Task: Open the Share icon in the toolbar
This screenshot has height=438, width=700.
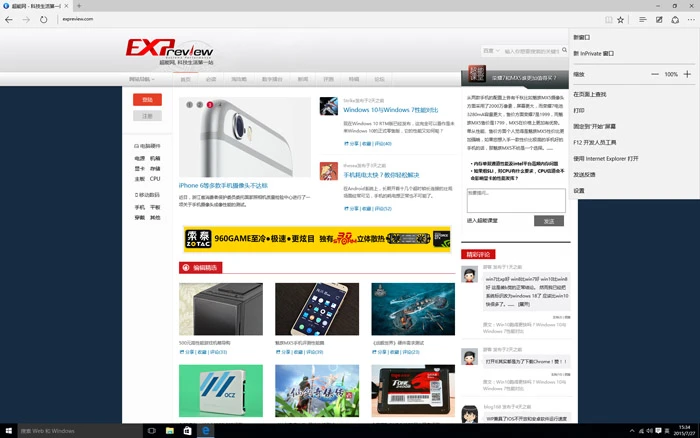Action: pyautogui.click(x=674, y=19)
